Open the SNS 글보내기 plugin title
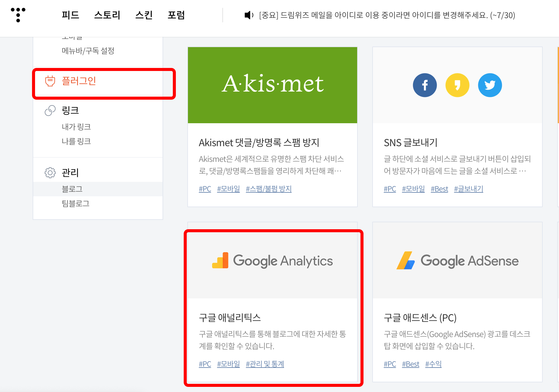 (411, 143)
